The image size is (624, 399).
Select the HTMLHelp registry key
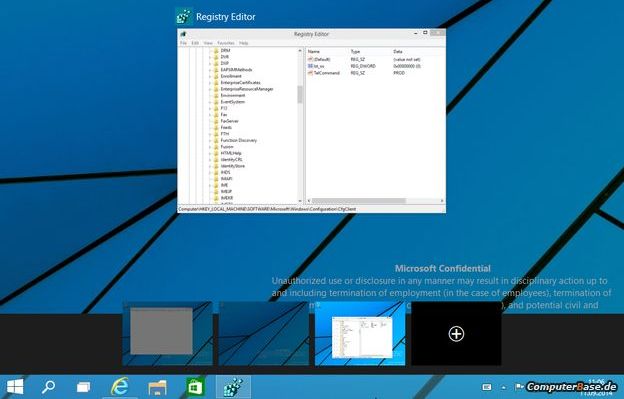coord(231,153)
